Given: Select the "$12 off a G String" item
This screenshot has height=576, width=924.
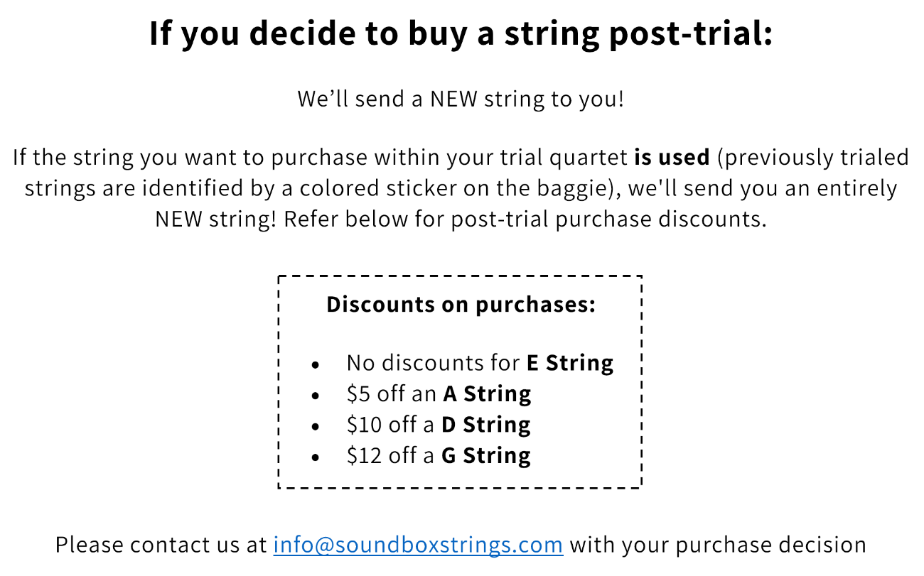Looking at the screenshot, I should 439,455.
